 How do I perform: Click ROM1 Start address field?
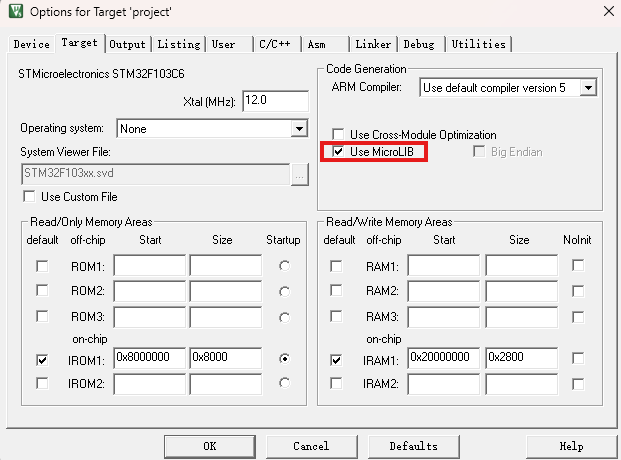[x=149, y=265]
